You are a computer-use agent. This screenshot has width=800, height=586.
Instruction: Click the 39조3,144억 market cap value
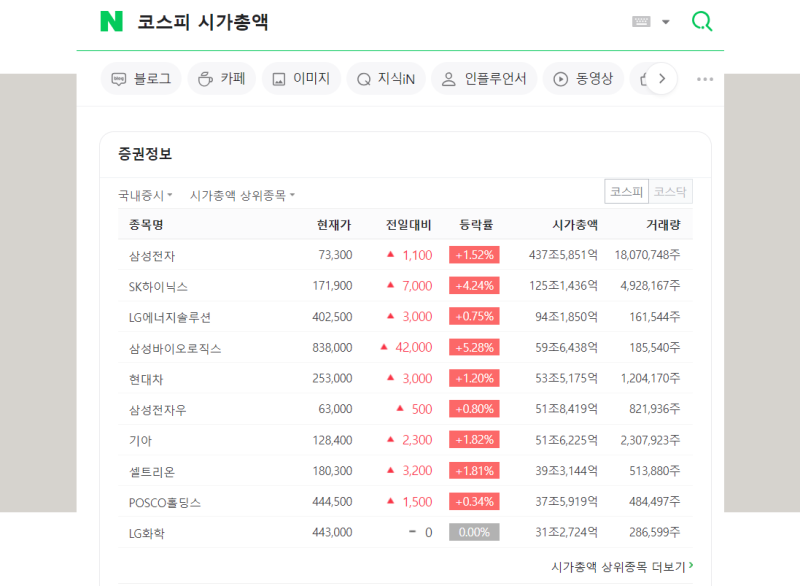[x=566, y=470]
